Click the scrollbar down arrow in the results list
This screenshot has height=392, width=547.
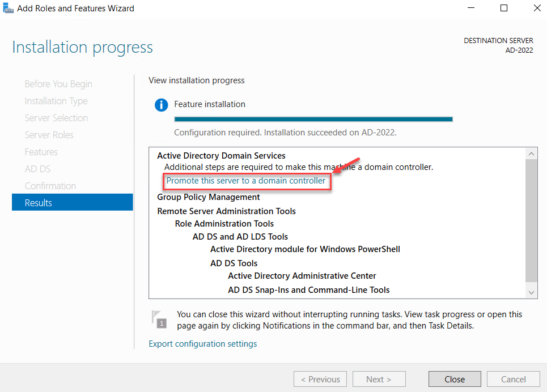point(531,291)
